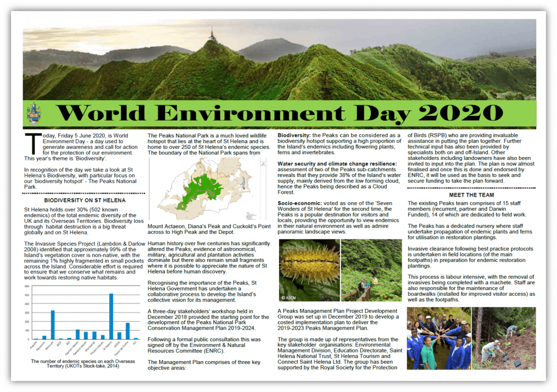Click the hikers on forest trail photo
Image resolution: width=557 pixels, height=392 pixels.
click(371, 270)
